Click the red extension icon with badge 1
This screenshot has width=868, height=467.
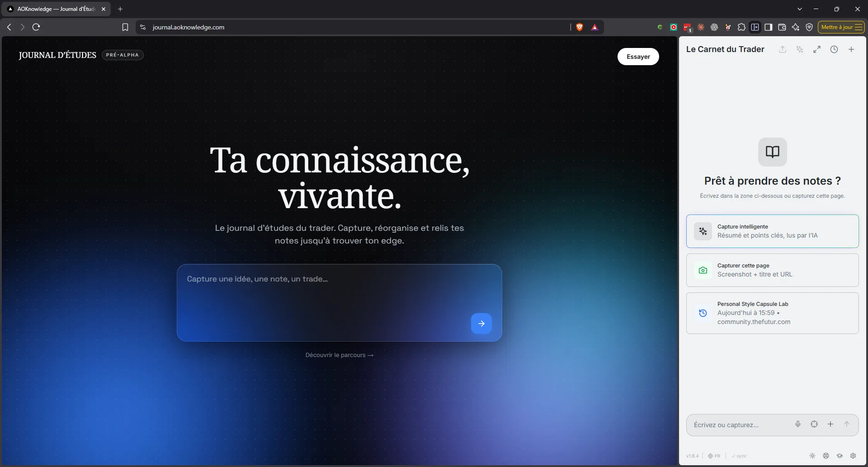[x=687, y=28]
